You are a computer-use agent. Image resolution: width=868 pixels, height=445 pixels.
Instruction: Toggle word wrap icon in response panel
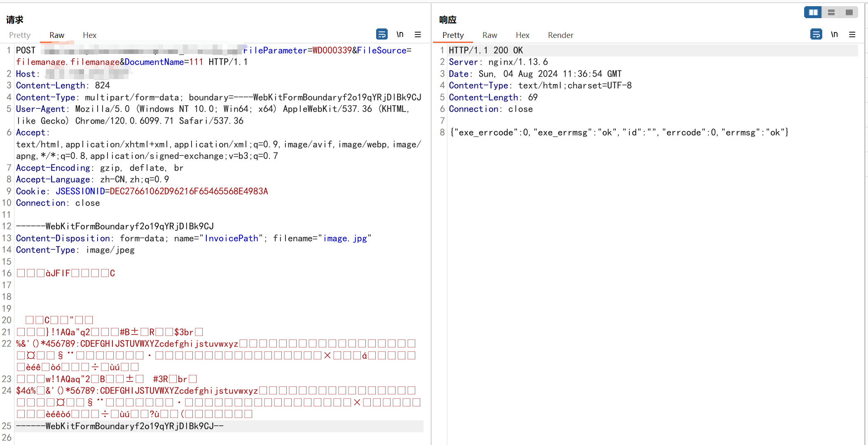point(816,34)
